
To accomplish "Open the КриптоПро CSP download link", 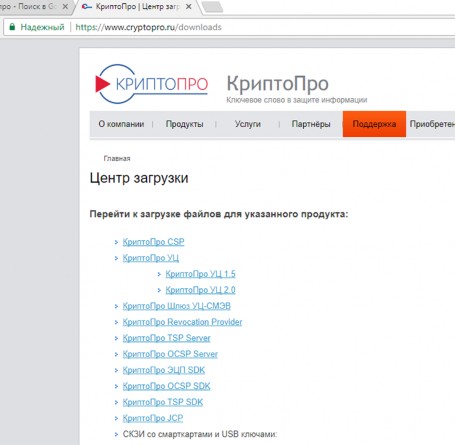I will point(153,242).
